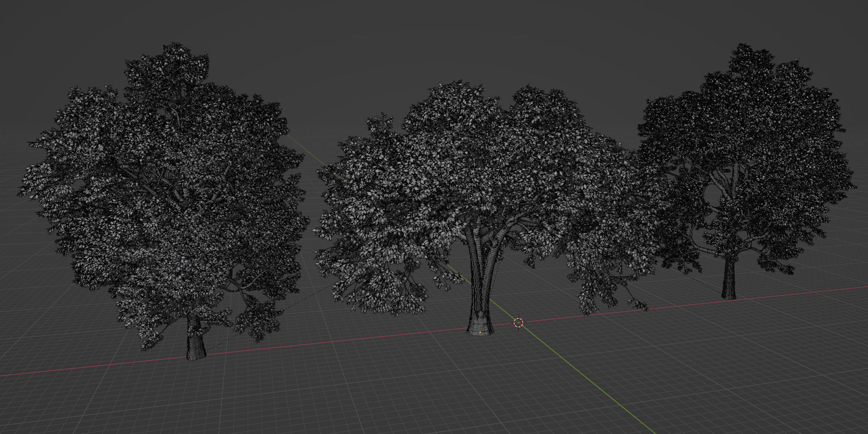Click the red-white 3D cursor at the axis crossing
Screen dimensions: 868x434
tap(518, 322)
